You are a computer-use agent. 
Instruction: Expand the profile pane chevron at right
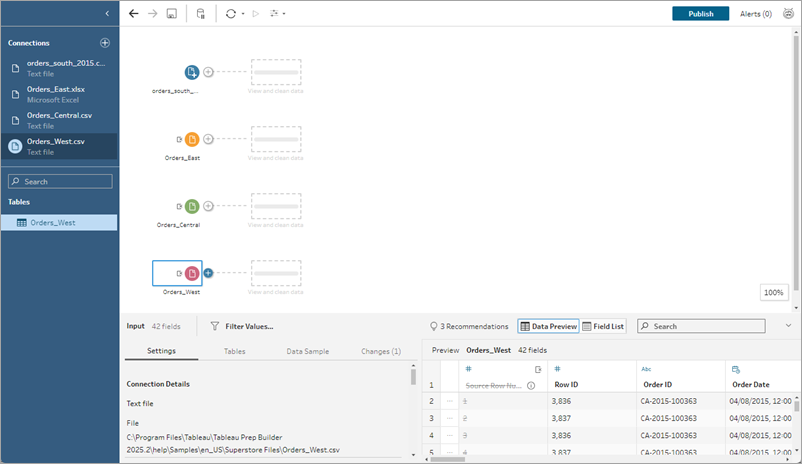click(x=788, y=325)
